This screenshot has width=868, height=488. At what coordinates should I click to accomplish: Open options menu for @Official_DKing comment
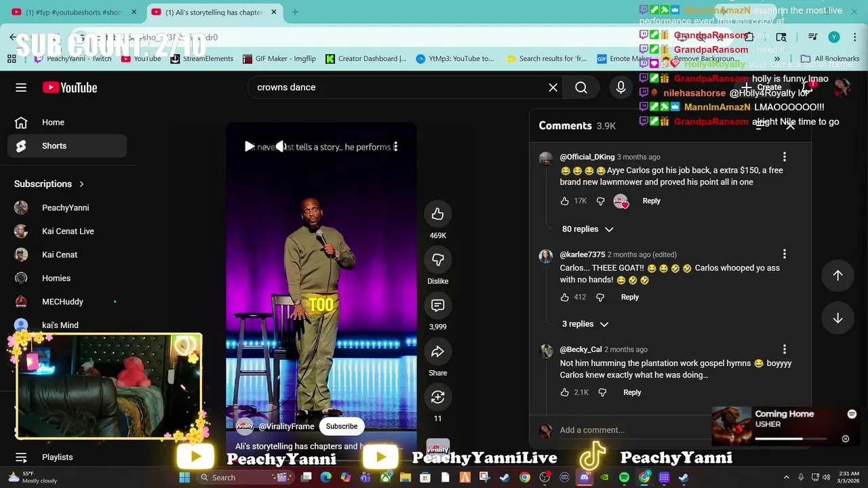[785, 157]
